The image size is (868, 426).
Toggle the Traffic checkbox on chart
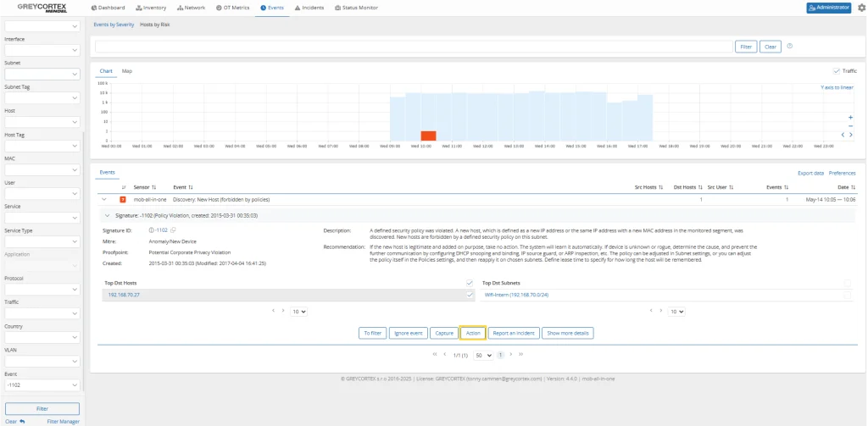point(837,71)
